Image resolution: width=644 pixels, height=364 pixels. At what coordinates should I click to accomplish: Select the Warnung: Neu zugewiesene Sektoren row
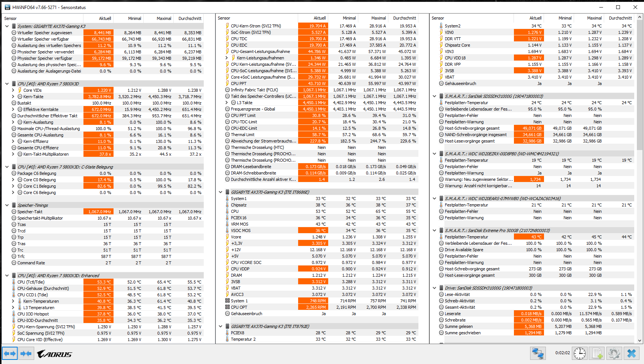536,179
